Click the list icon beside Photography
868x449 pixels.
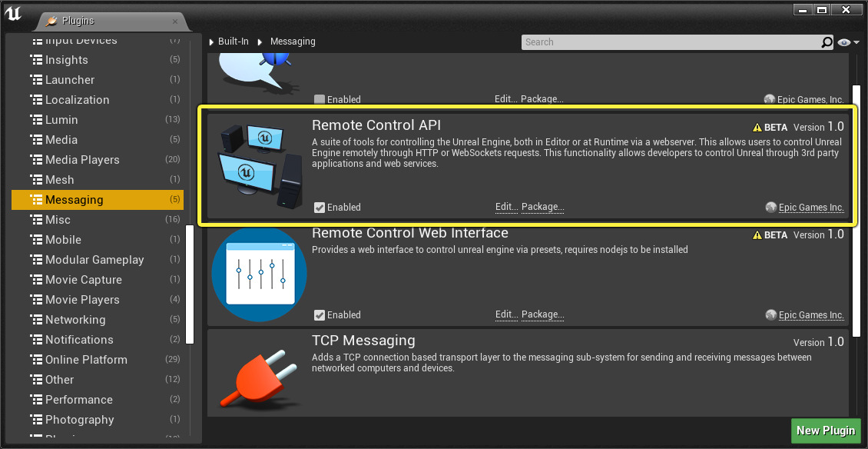pyautogui.click(x=36, y=419)
